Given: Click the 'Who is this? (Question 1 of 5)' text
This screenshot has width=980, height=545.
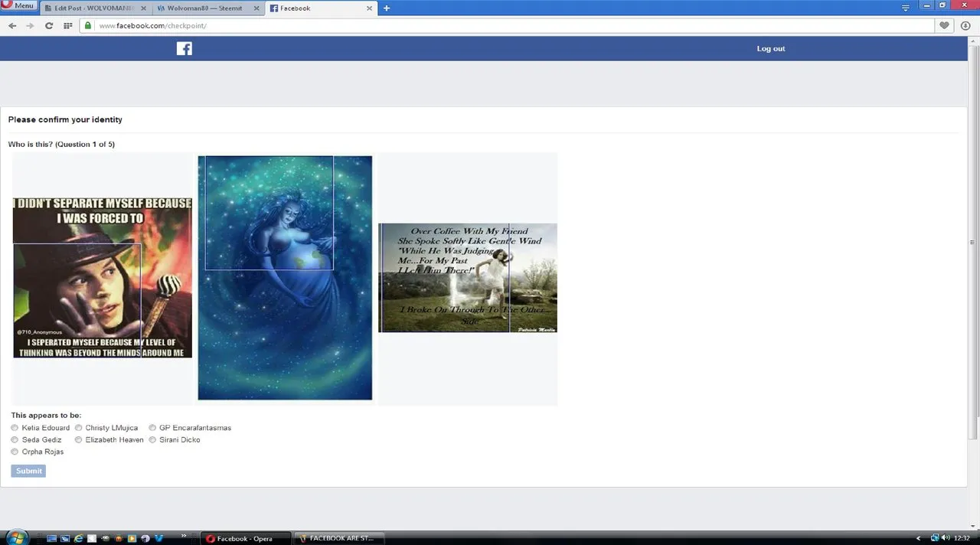Looking at the screenshot, I should 61,144.
